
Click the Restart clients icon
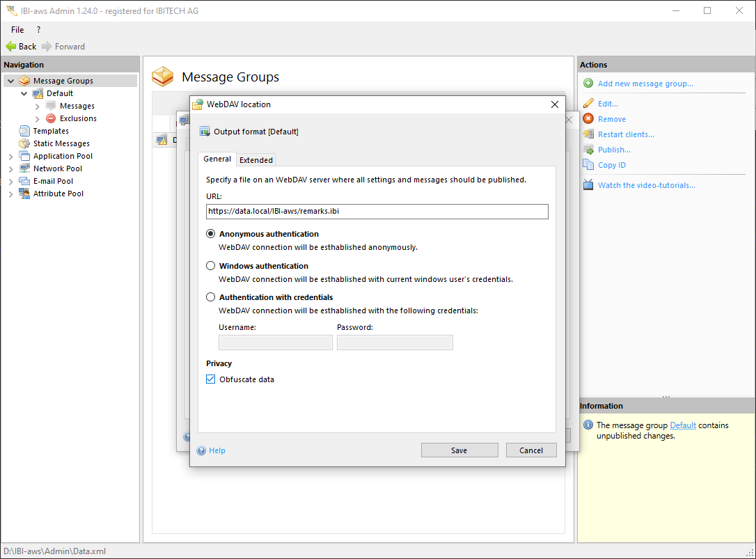click(588, 134)
